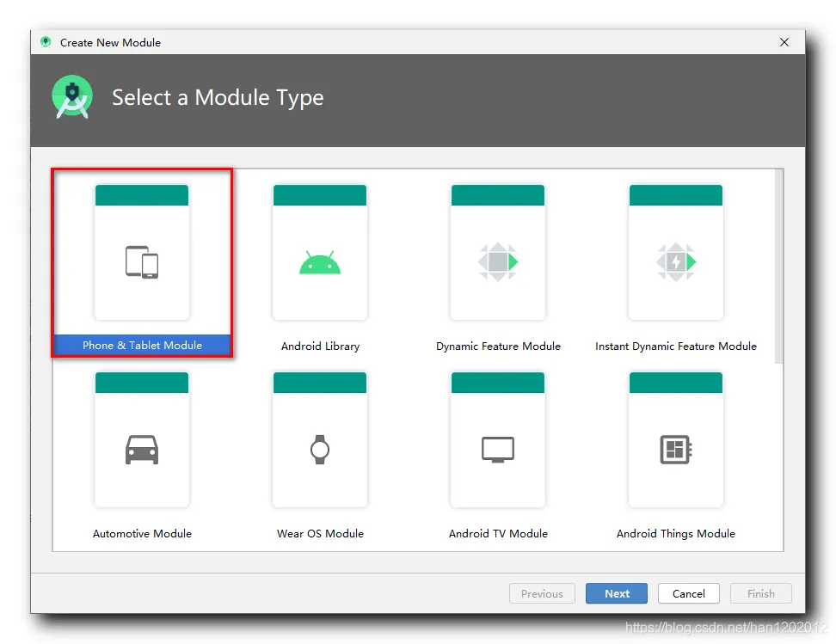This screenshot has height=644, width=836.
Task: Select the Phone & Tablet module icon
Action: (x=142, y=261)
